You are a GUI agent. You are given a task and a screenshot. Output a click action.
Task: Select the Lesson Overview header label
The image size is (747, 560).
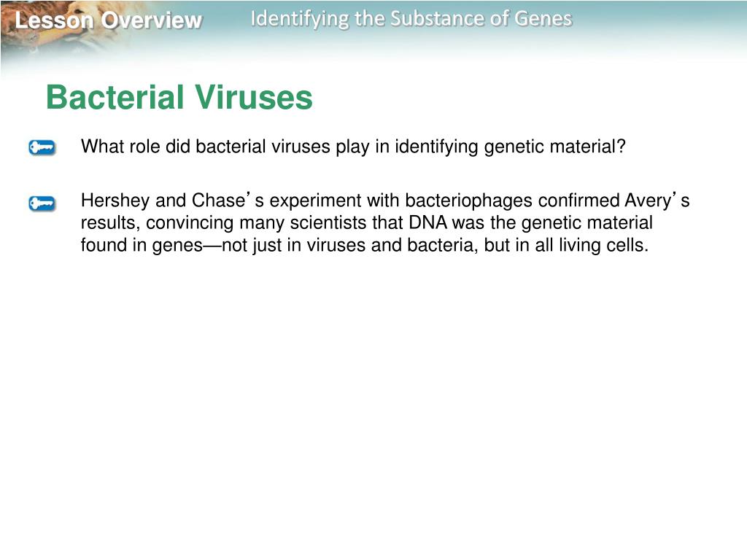pos(109,20)
